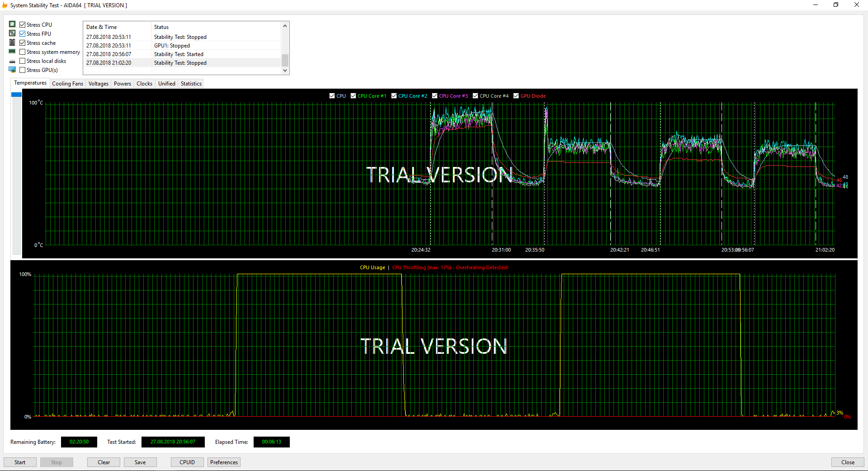
Task: Switch to the Cooling Fans tab
Action: tap(67, 84)
